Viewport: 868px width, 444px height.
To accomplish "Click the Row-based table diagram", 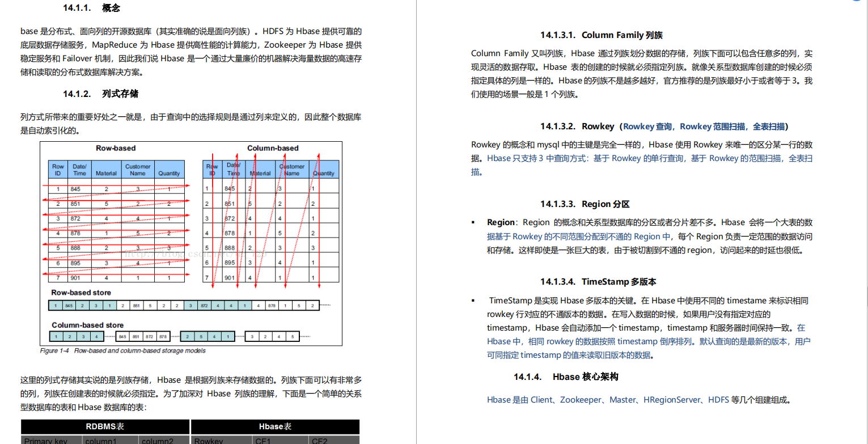I will tap(116, 221).
